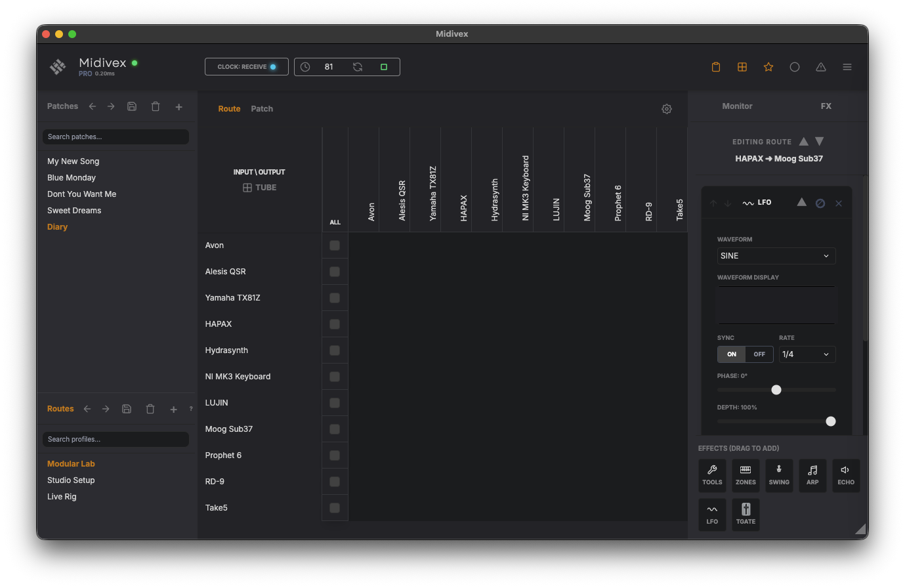Select the Tools effect icon
This screenshot has height=588, width=905.
tap(712, 475)
